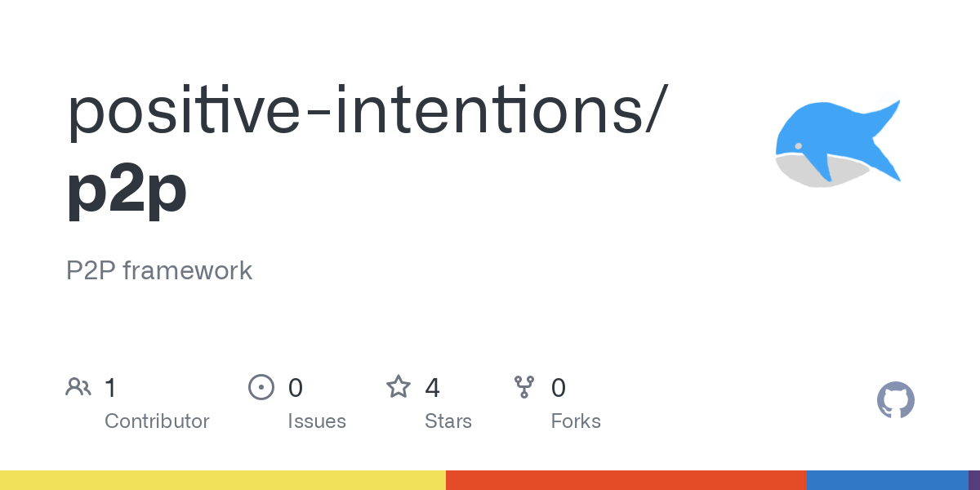Click the Forks label
The image size is (980, 490).
point(576,421)
